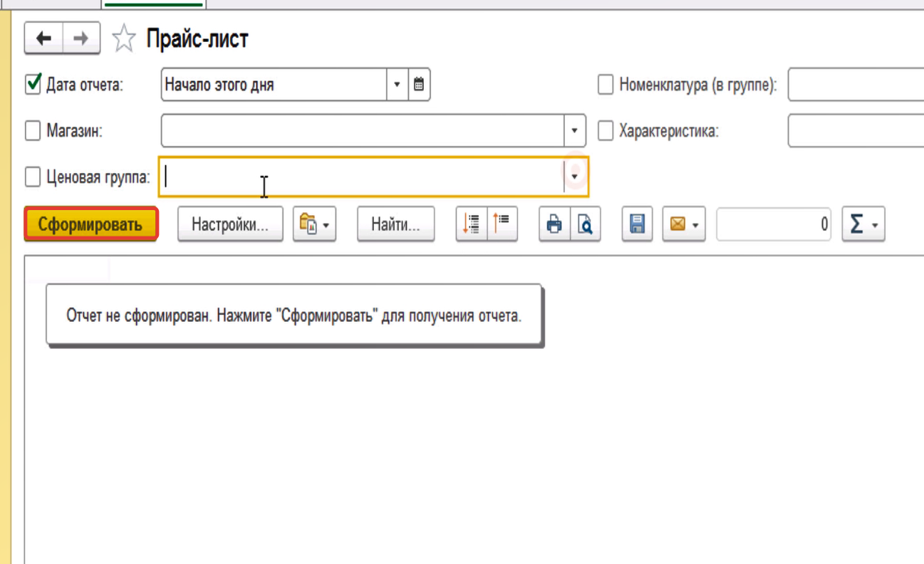Enable the Ценовая группа checkbox
Image resolution: width=924 pixels, height=564 pixels.
pos(33,177)
